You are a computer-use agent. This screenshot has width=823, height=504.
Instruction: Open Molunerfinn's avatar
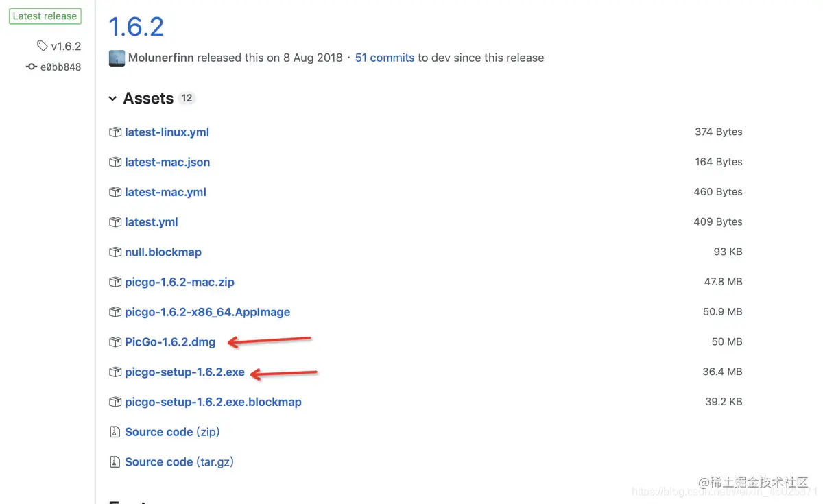coord(117,58)
